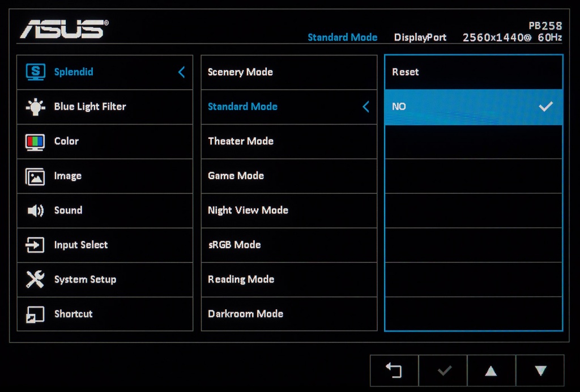Image resolution: width=580 pixels, height=392 pixels.
Task: Click the Splendid monitor icon
Action: click(x=35, y=72)
